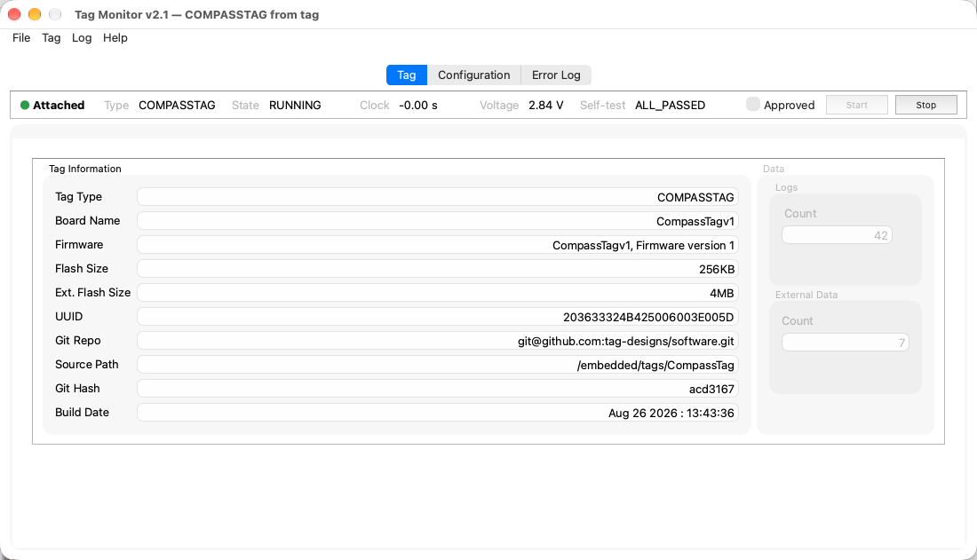Click the Board Name field CompassTagv1
The width and height of the screenshot is (977, 560).
coord(437,221)
